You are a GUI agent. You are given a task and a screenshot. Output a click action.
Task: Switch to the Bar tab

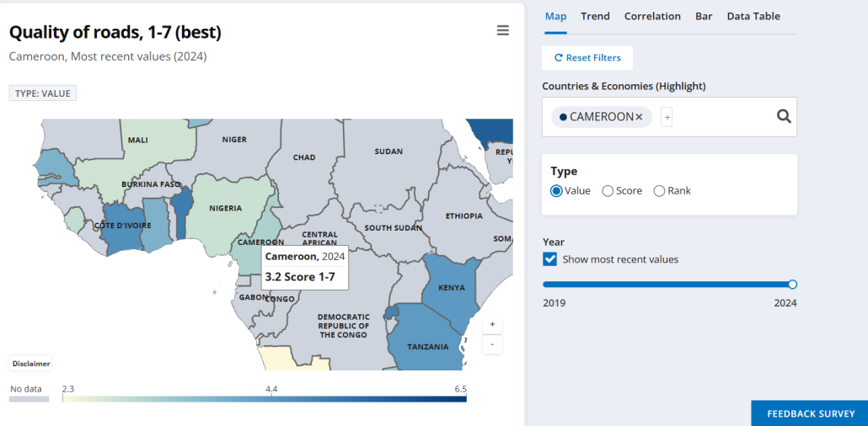tap(704, 16)
